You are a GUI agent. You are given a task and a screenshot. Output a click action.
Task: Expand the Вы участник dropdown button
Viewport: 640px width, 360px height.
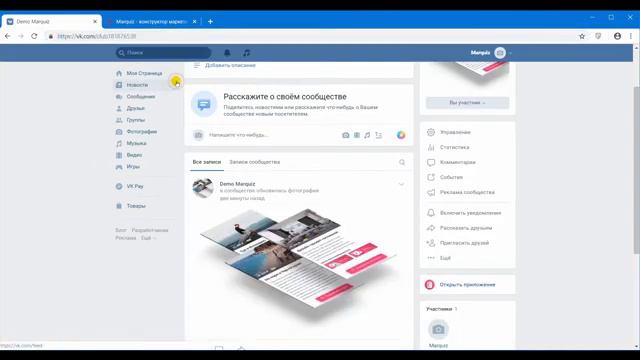point(467,102)
